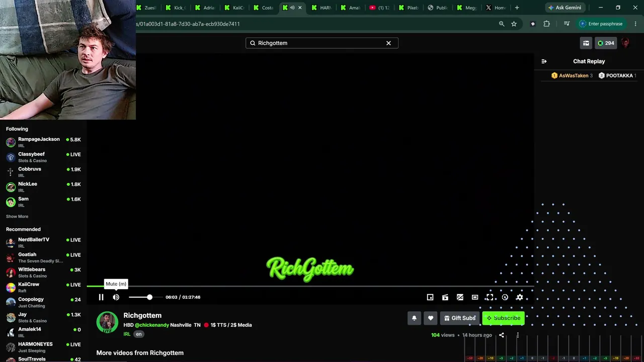Share this video

click(x=502, y=335)
